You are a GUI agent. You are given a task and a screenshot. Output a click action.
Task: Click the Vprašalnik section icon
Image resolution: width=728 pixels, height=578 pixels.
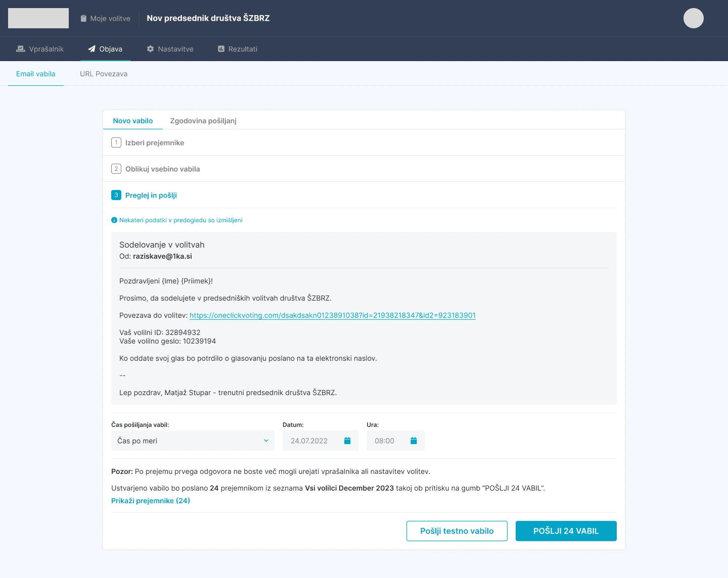pos(20,49)
